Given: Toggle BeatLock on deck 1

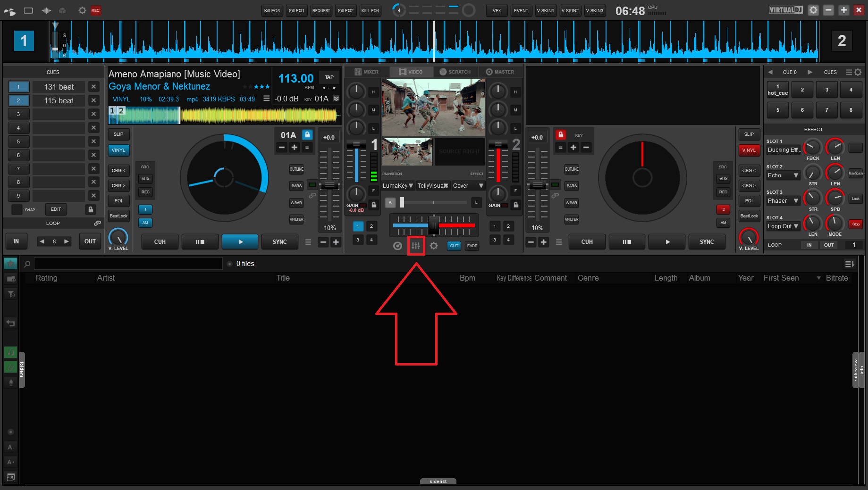Looking at the screenshot, I should [x=118, y=216].
